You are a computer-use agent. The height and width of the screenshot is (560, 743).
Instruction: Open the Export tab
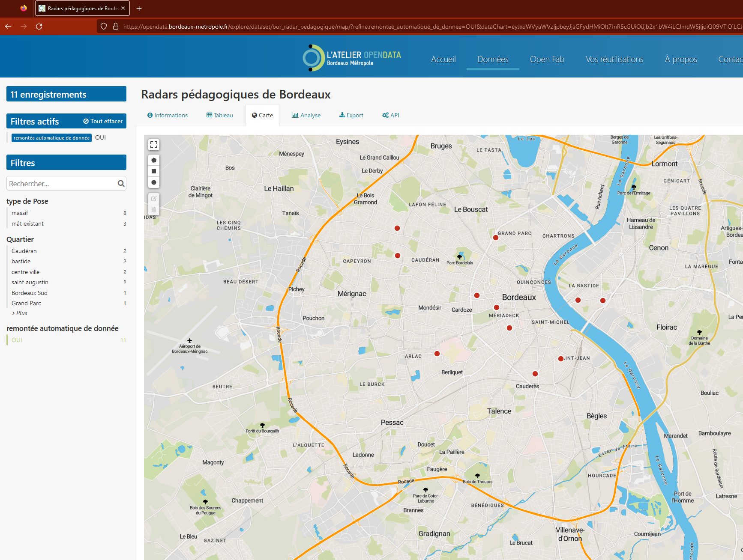tap(351, 115)
